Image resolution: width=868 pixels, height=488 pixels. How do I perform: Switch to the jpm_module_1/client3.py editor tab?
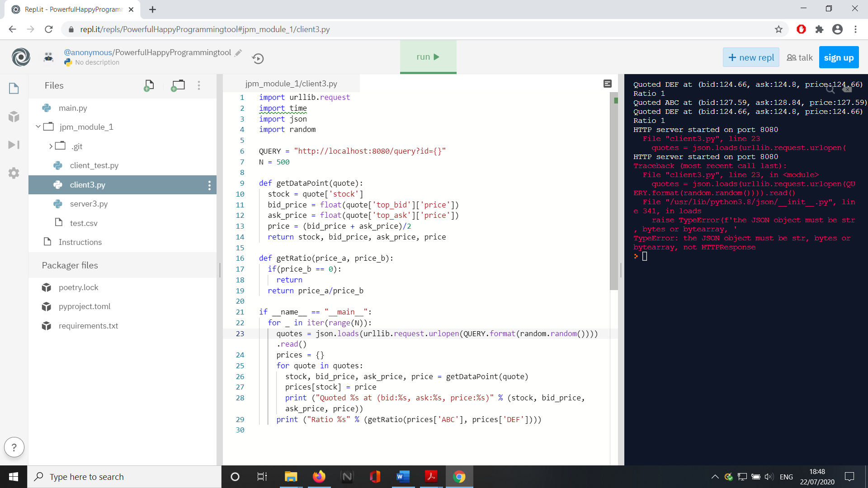coord(291,83)
